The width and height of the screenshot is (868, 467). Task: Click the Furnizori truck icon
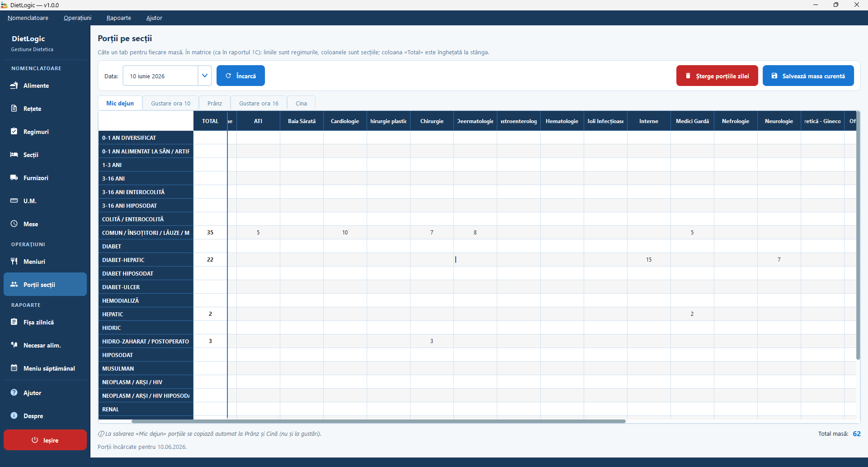(14, 177)
